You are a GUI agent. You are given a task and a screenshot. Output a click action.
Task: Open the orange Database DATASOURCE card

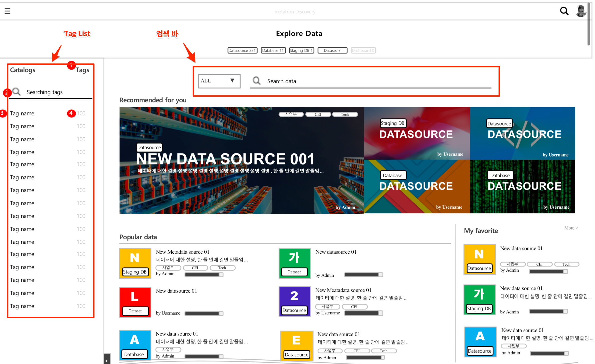coord(417,186)
